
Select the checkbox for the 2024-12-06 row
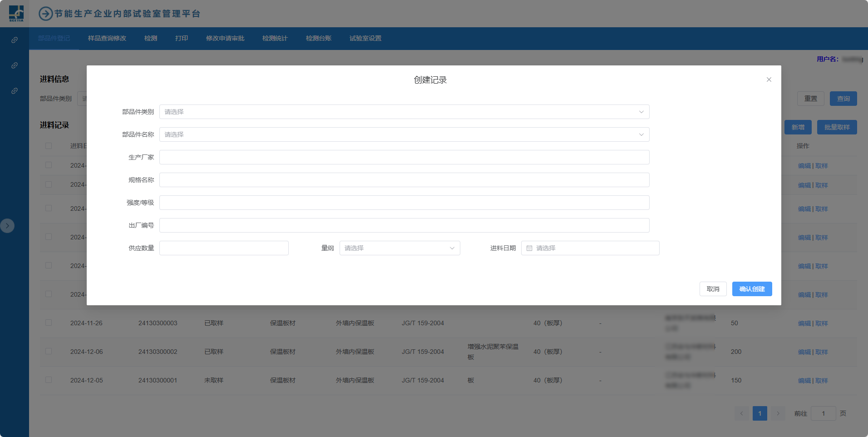(49, 351)
